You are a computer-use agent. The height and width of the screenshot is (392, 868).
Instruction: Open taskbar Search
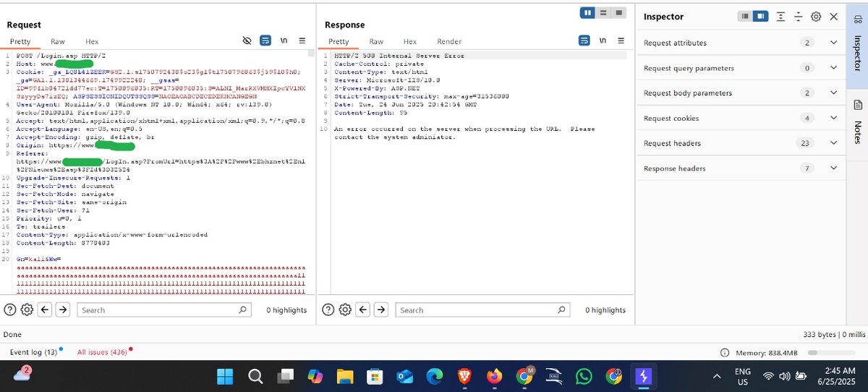[255, 376]
